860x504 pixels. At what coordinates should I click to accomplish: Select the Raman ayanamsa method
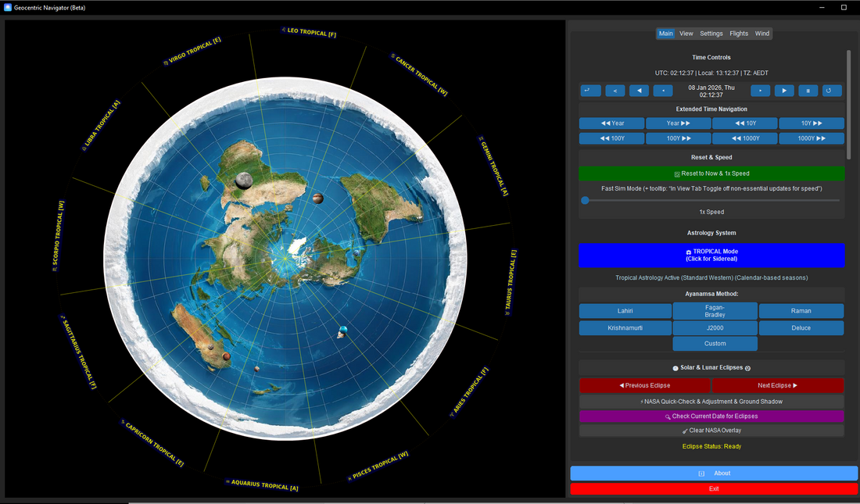pyautogui.click(x=801, y=310)
